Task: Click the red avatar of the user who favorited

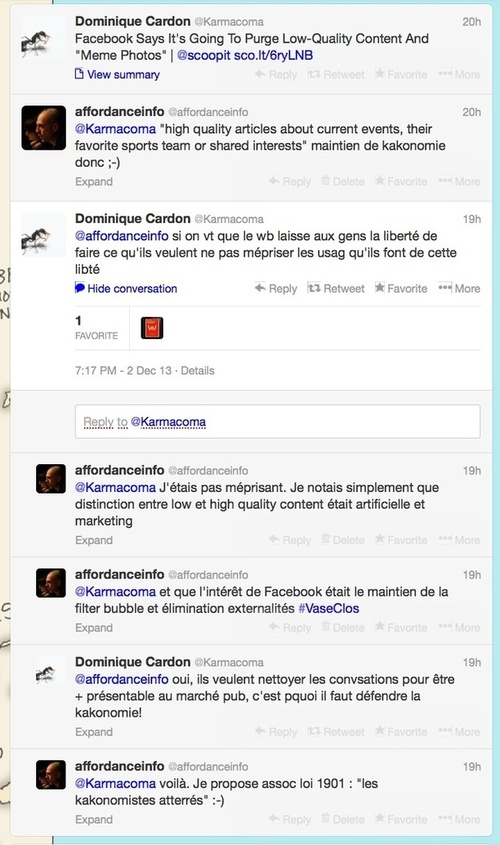Action: (152, 328)
